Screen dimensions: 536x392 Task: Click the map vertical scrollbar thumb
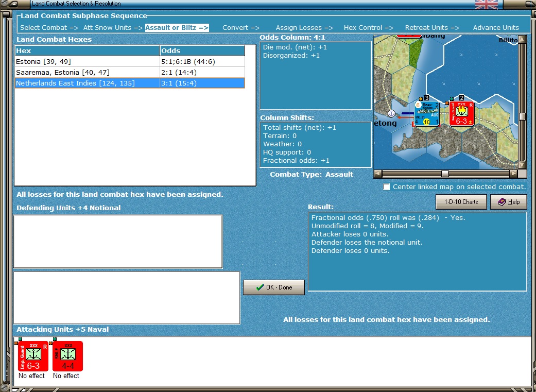pyautogui.click(x=522, y=116)
